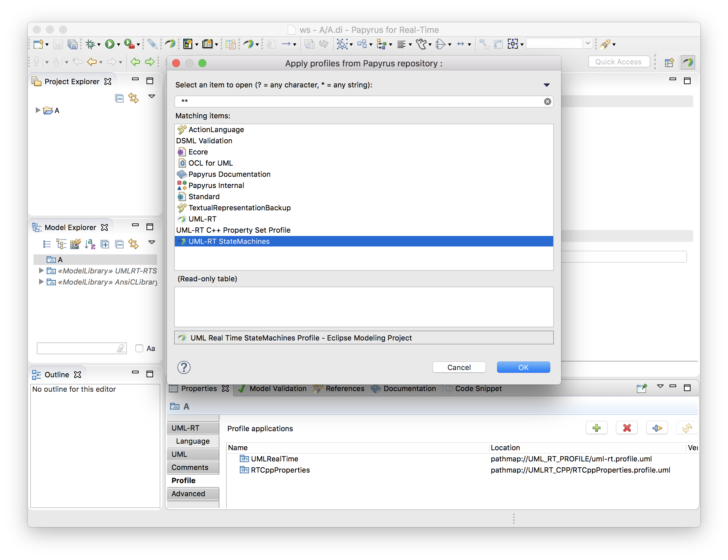The height and width of the screenshot is (560, 728).
Task: Click Model Explorer customize view icon
Action: [x=76, y=244]
